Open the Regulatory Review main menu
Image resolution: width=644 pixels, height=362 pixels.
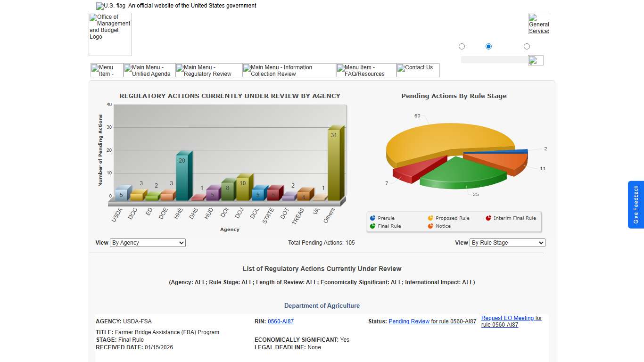[208, 70]
